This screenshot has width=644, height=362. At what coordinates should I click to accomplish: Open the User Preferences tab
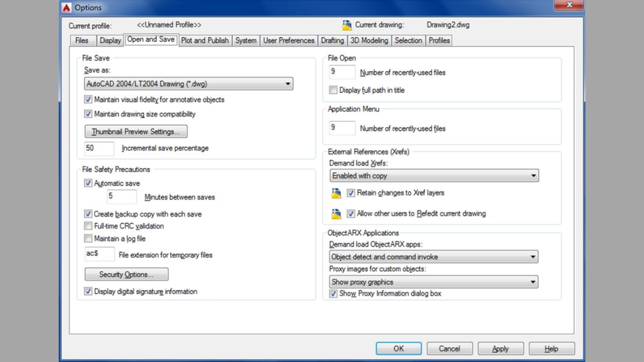point(288,40)
